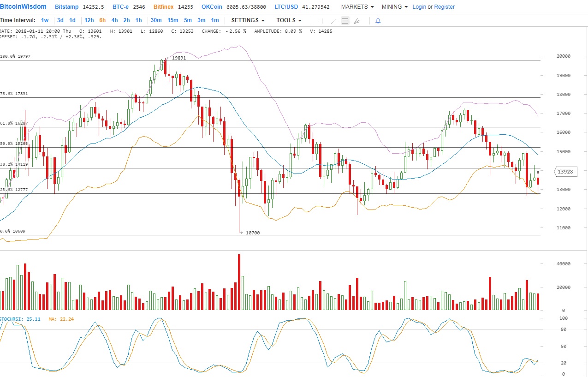The width and height of the screenshot is (588, 377).
Task: Open the MARKETS dropdown
Action: point(357,7)
